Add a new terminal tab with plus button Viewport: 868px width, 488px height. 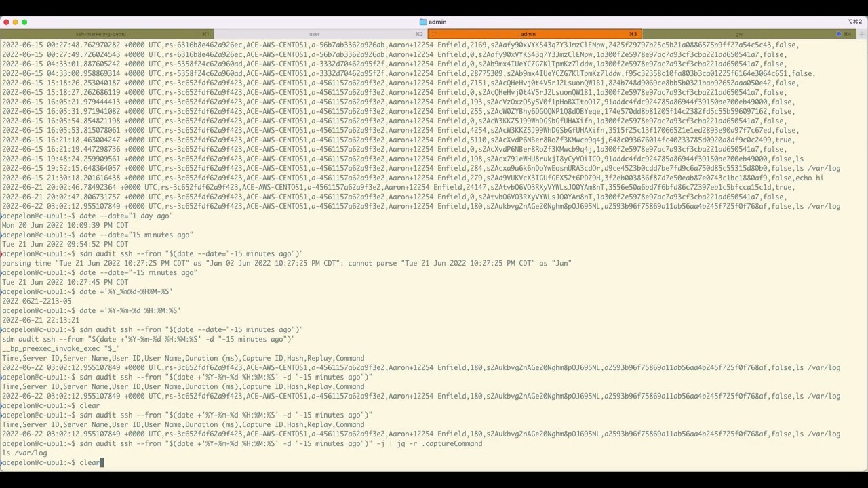tap(861, 34)
